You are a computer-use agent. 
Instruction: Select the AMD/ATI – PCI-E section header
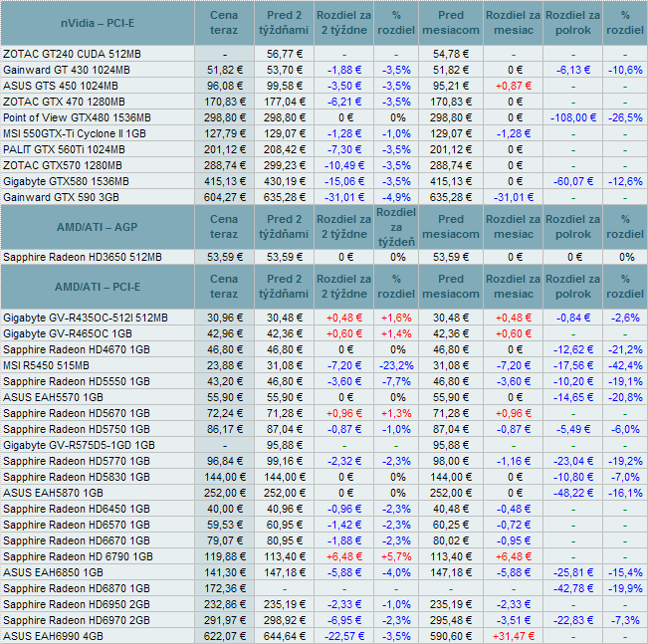click(x=98, y=287)
